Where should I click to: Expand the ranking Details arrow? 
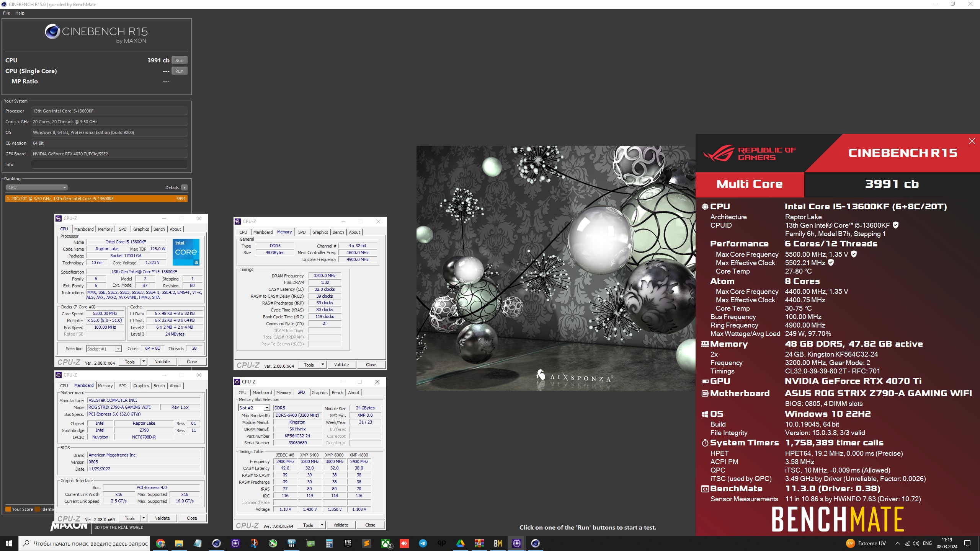tap(185, 187)
